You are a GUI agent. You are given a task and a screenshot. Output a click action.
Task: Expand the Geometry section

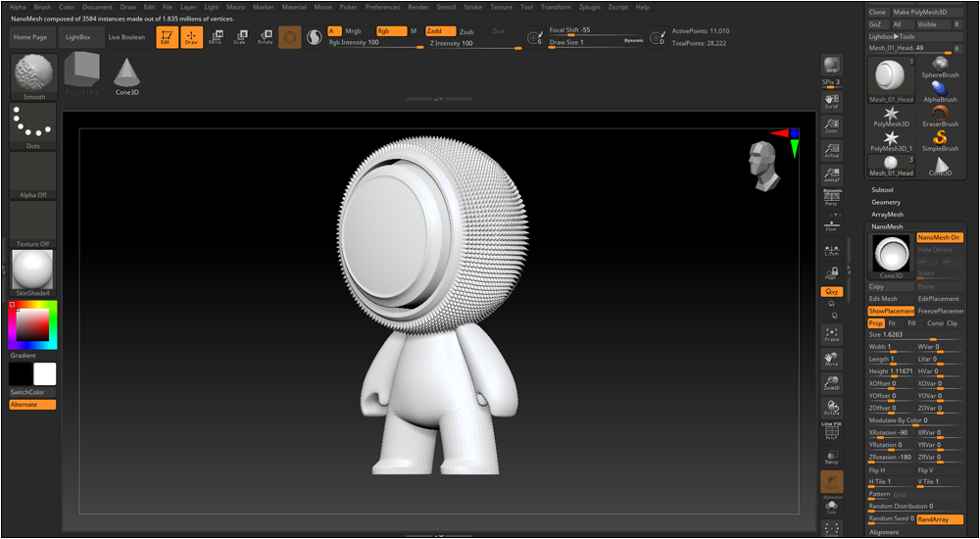click(x=886, y=202)
